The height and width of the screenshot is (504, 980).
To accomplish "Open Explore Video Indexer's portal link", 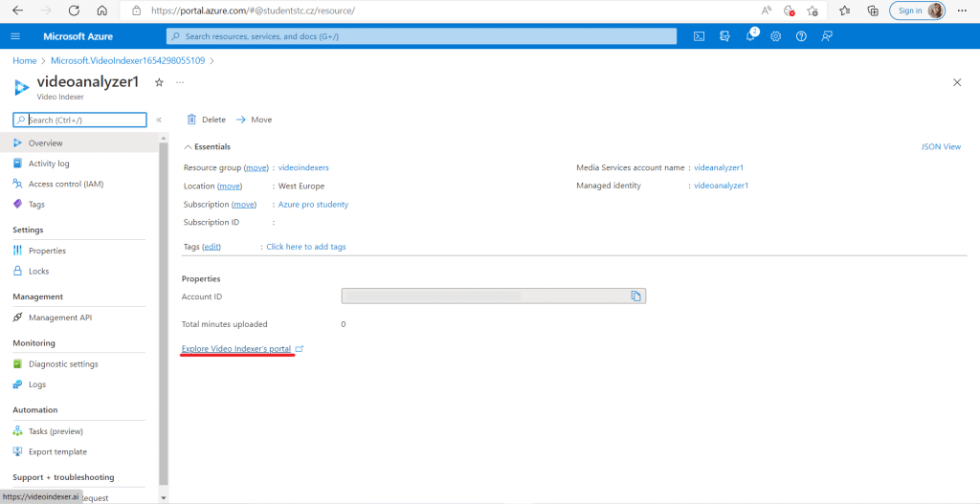I will (236, 349).
